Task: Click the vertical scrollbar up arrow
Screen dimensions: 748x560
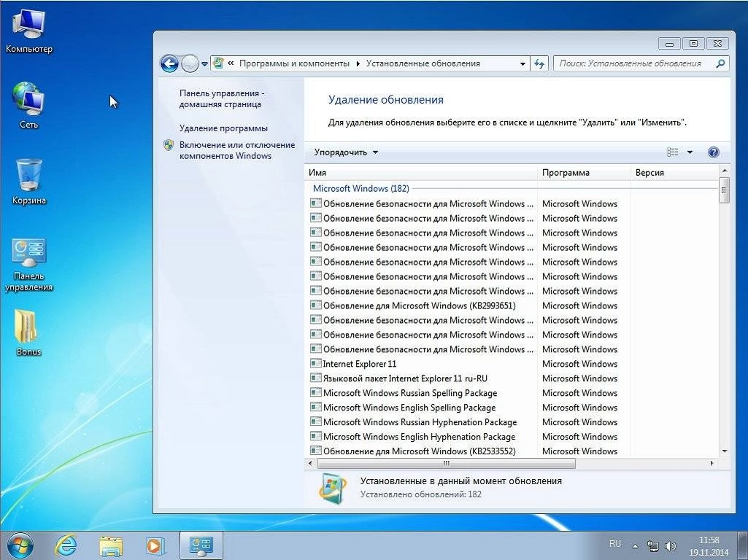Action: coord(725,171)
